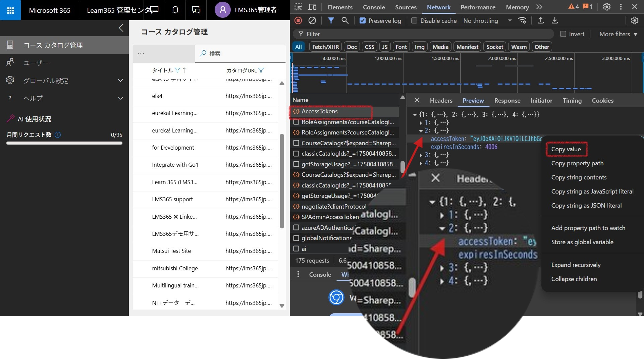Click the ユーザー people icon in sidebar
This screenshot has height=359, width=644.
coord(10,62)
